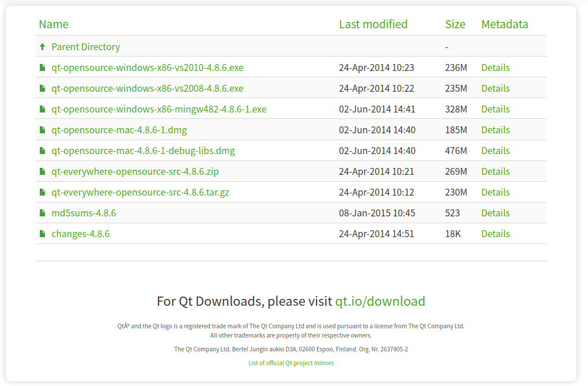Click the size value 269M
The image size is (588, 386).
[x=456, y=171]
